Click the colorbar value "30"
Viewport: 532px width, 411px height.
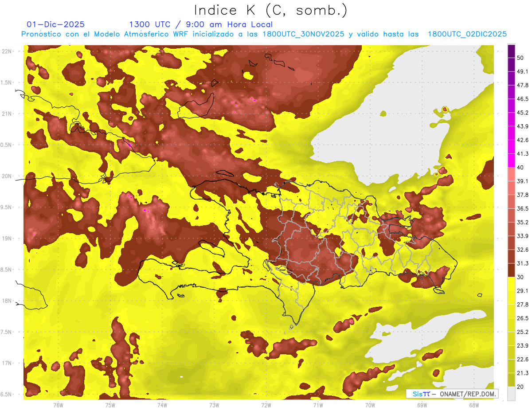pyautogui.click(x=521, y=277)
